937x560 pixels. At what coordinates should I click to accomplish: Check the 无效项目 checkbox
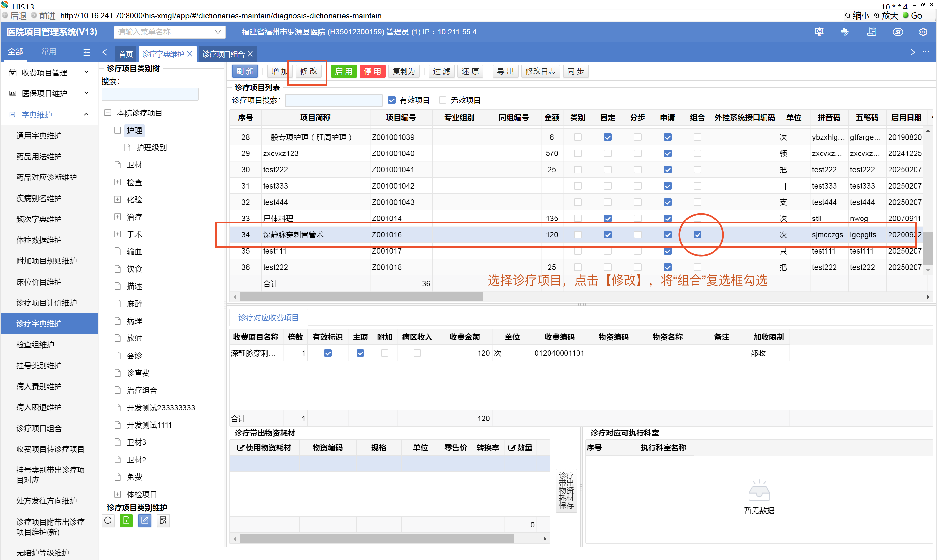click(442, 100)
